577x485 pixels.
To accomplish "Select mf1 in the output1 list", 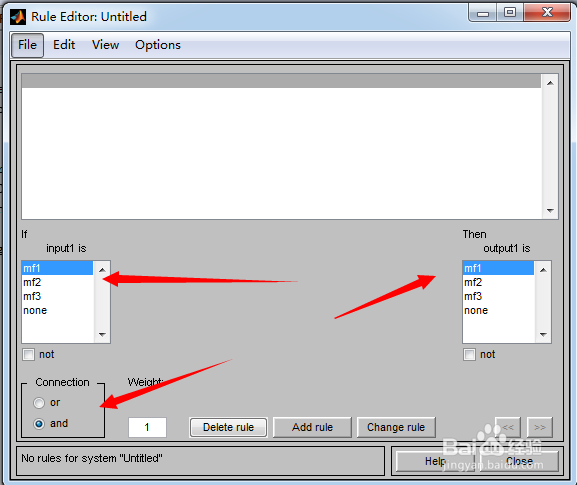I will pos(498,268).
